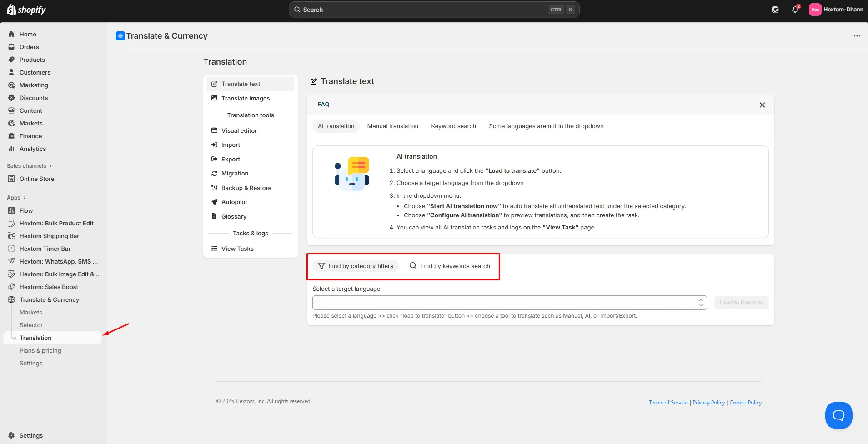Click the Content sidebar icon

point(11,110)
